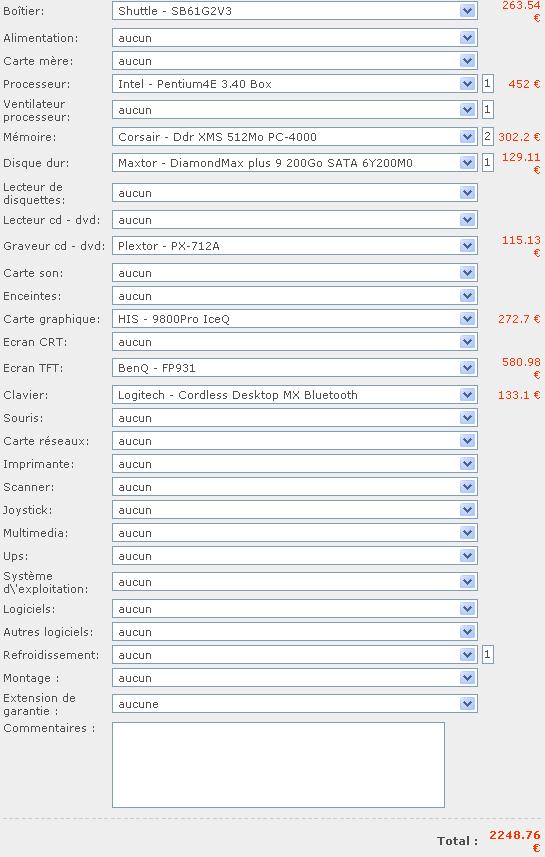Click the Refroidissement quantity field
Viewport: 545px width, 857px height.
pyautogui.click(x=488, y=654)
